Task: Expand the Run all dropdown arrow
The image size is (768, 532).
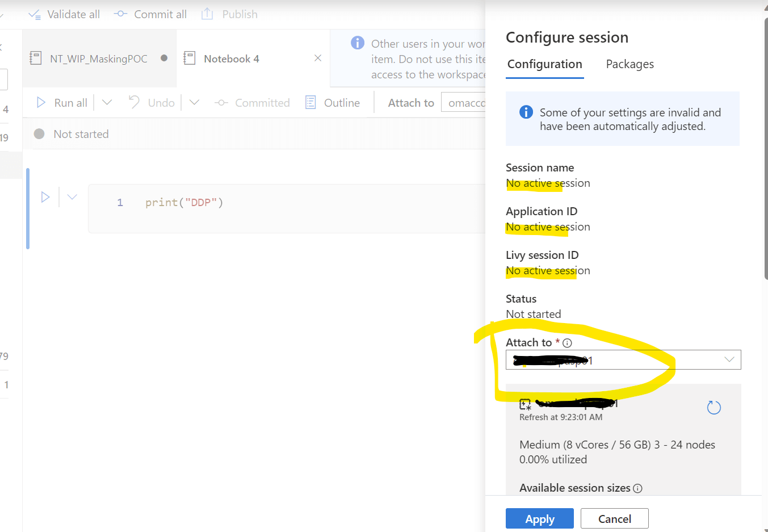Action: coord(107,103)
